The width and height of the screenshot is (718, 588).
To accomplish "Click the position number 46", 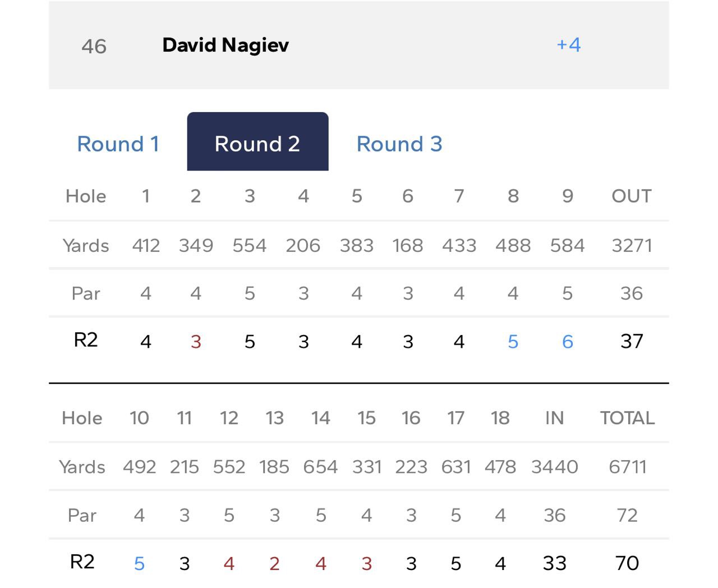I will (x=94, y=46).
